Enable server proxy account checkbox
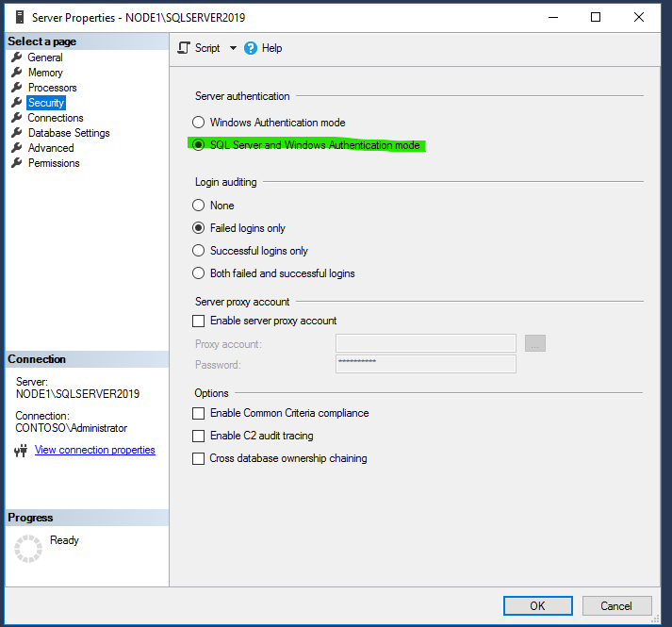 pyautogui.click(x=199, y=321)
